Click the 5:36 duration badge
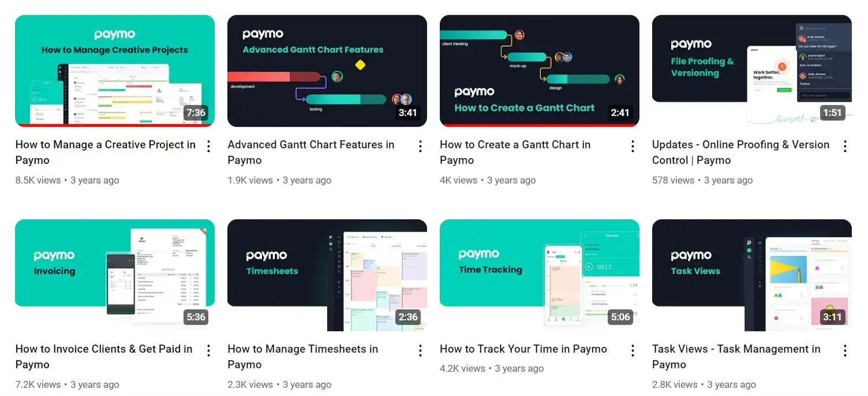The height and width of the screenshot is (396, 868). (x=196, y=317)
